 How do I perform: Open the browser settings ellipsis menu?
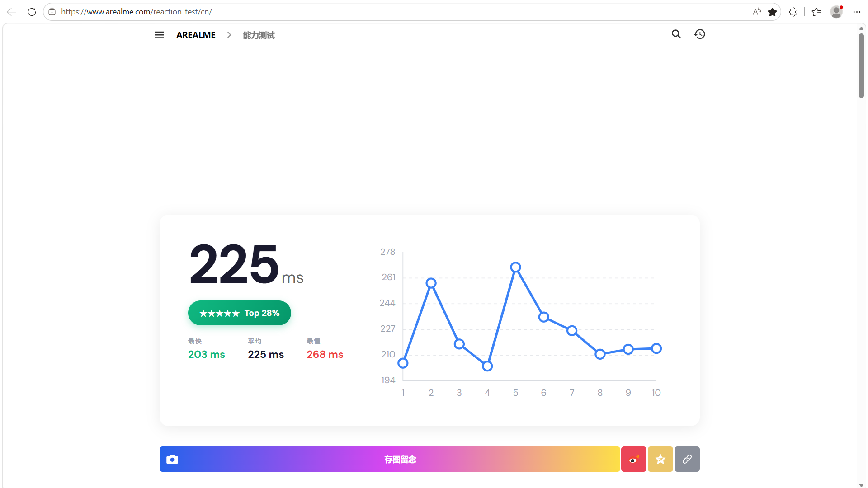(857, 12)
